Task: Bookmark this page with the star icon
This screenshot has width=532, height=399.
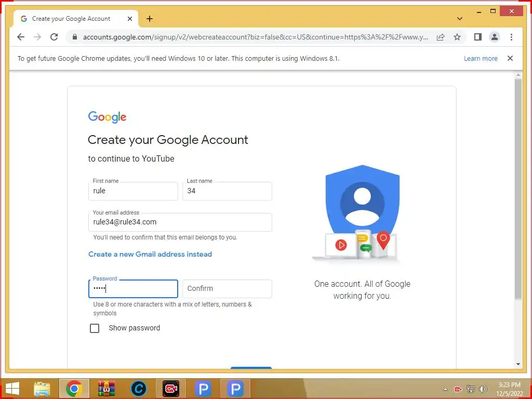Action: click(457, 37)
